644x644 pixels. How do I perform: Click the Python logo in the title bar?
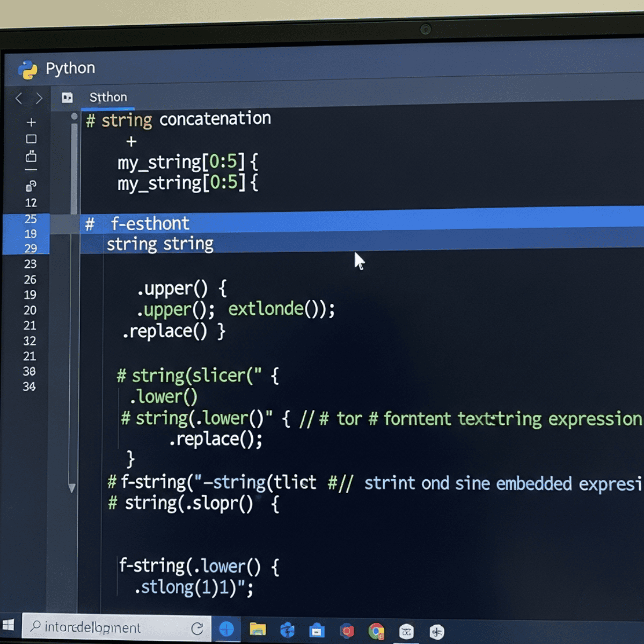pyautogui.click(x=27, y=69)
